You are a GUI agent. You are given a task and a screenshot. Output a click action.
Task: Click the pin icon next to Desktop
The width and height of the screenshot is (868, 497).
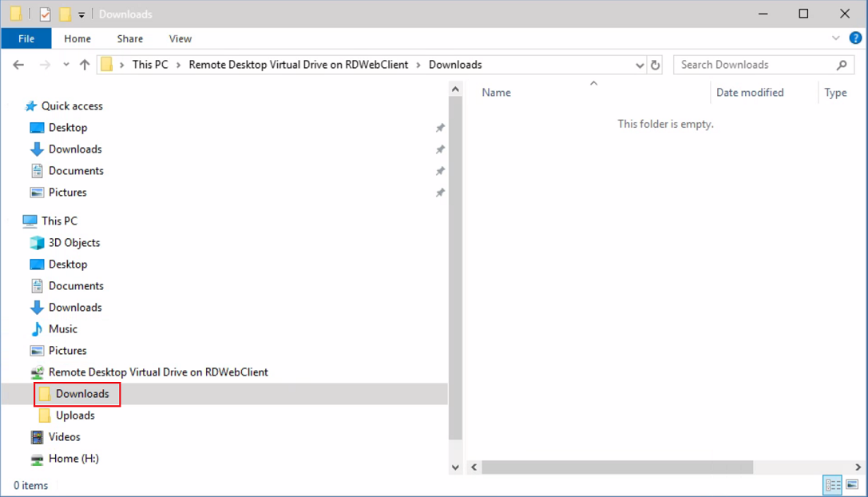click(440, 128)
